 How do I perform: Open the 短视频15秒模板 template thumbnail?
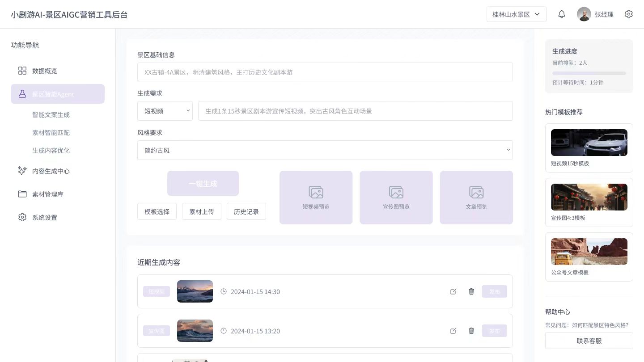point(589,142)
